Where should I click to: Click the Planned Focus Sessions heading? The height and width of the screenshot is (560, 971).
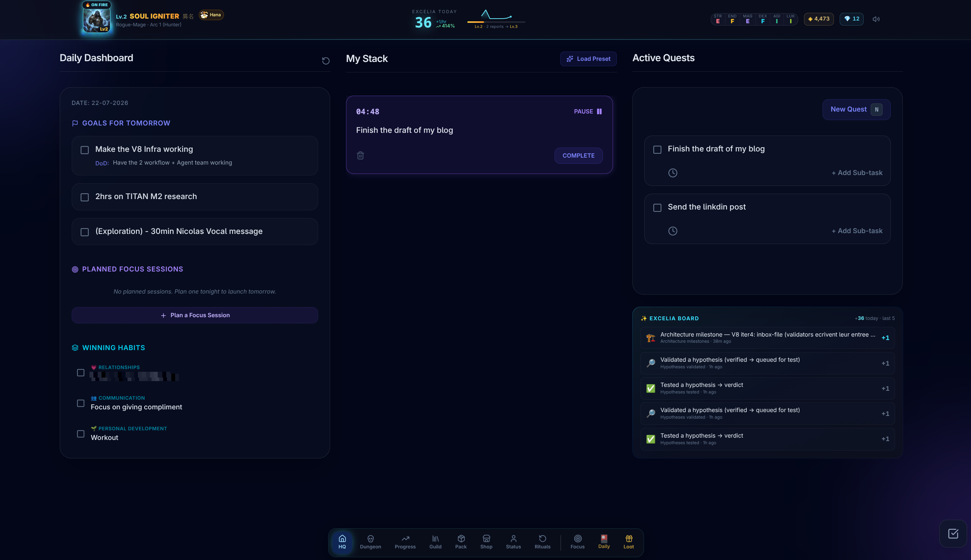[133, 269]
